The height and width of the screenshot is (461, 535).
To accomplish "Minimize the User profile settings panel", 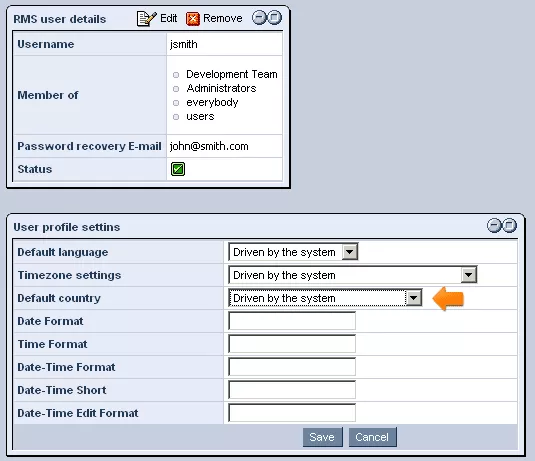I will [x=494, y=226].
